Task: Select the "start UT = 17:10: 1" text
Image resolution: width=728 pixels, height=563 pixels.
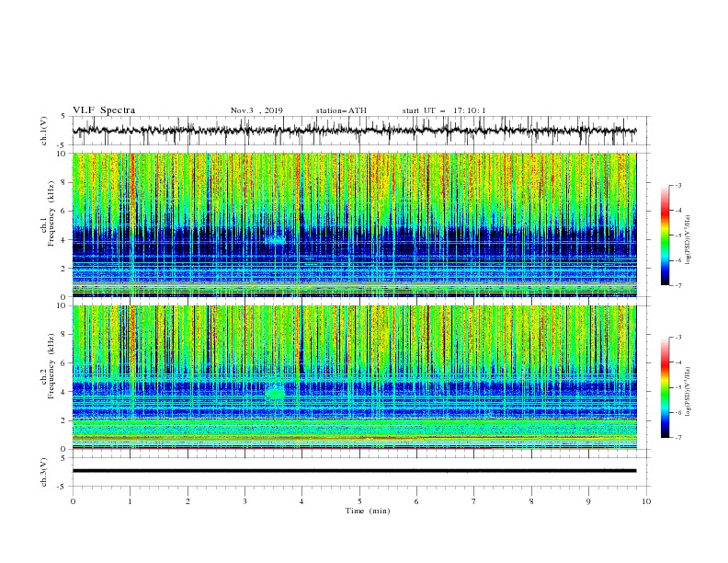Action: (x=444, y=110)
